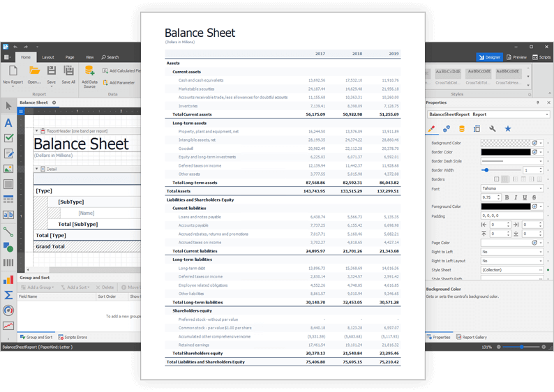Select the Line control in toolbox
554x392 pixels.
click(x=8, y=232)
